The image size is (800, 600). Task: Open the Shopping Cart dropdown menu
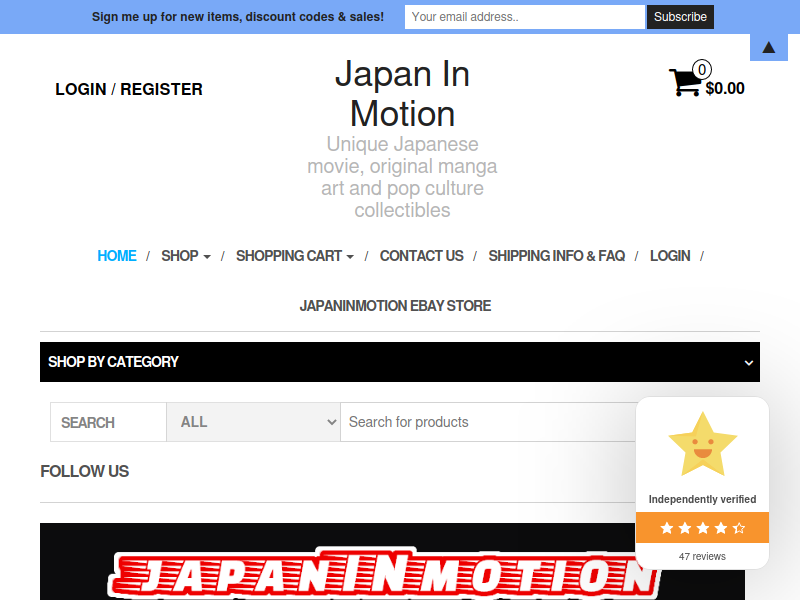coord(295,256)
